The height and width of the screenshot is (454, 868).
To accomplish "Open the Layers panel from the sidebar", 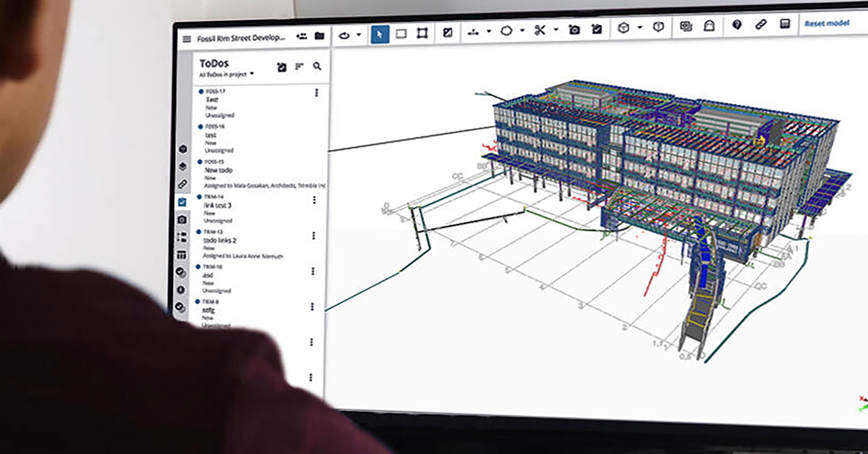I will pos(184,166).
